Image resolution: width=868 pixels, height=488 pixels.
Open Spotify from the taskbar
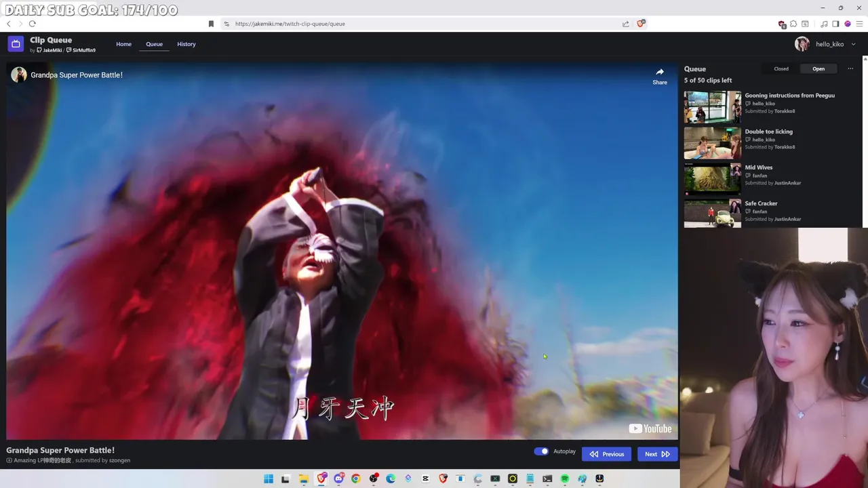click(565, 479)
